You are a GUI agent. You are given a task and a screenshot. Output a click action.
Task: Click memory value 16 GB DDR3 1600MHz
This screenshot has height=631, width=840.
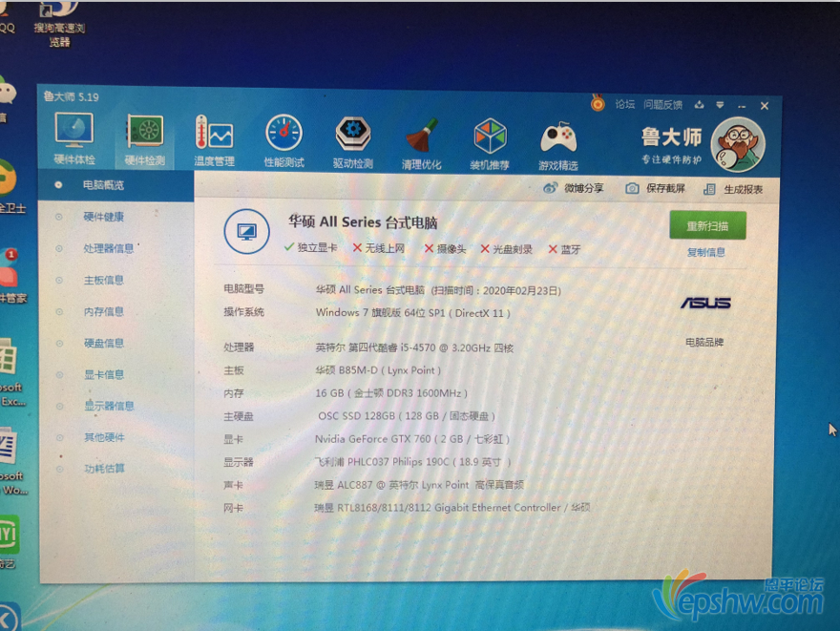(x=391, y=393)
